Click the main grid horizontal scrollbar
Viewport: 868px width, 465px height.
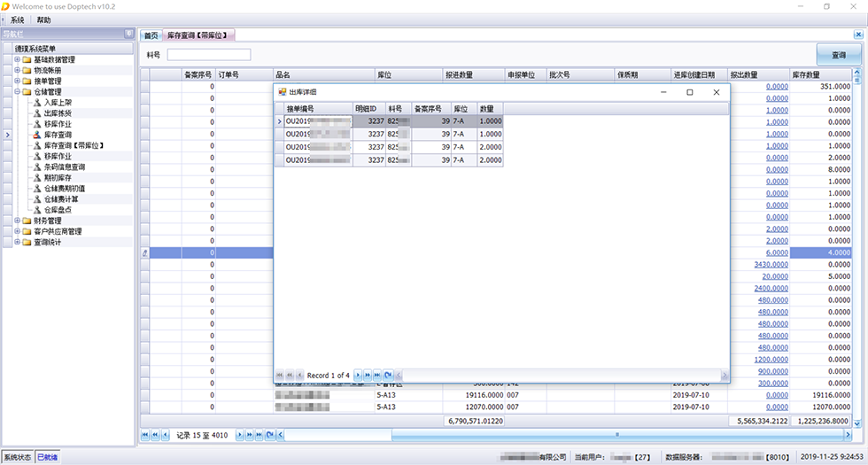click(567, 435)
